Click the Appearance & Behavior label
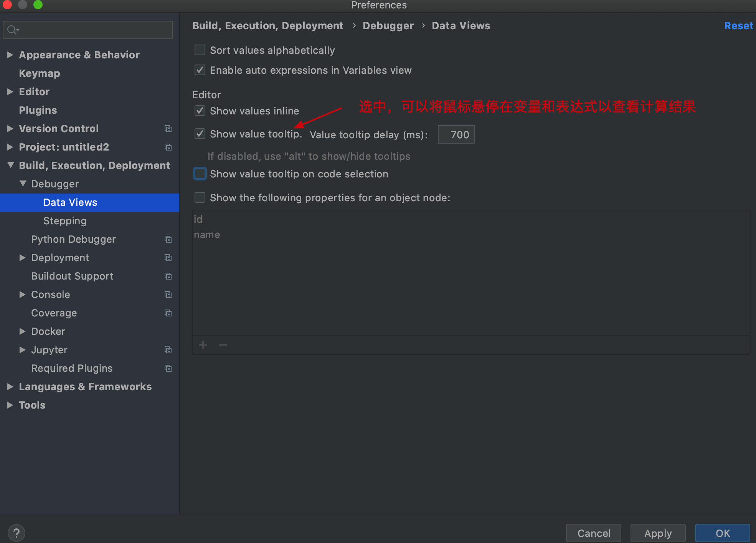The image size is (756, 543). [x=79, y=55]
